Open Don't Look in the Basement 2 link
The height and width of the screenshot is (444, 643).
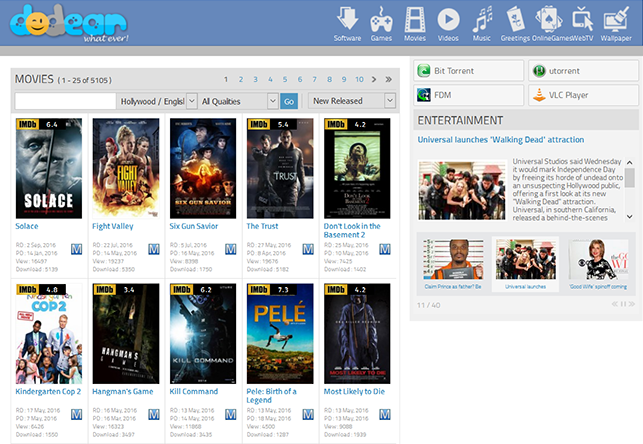tap(352, 230)
